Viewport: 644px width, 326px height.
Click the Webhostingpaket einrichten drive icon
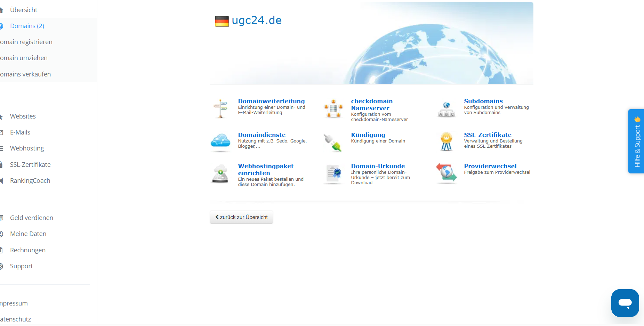[x=220, y=174]
